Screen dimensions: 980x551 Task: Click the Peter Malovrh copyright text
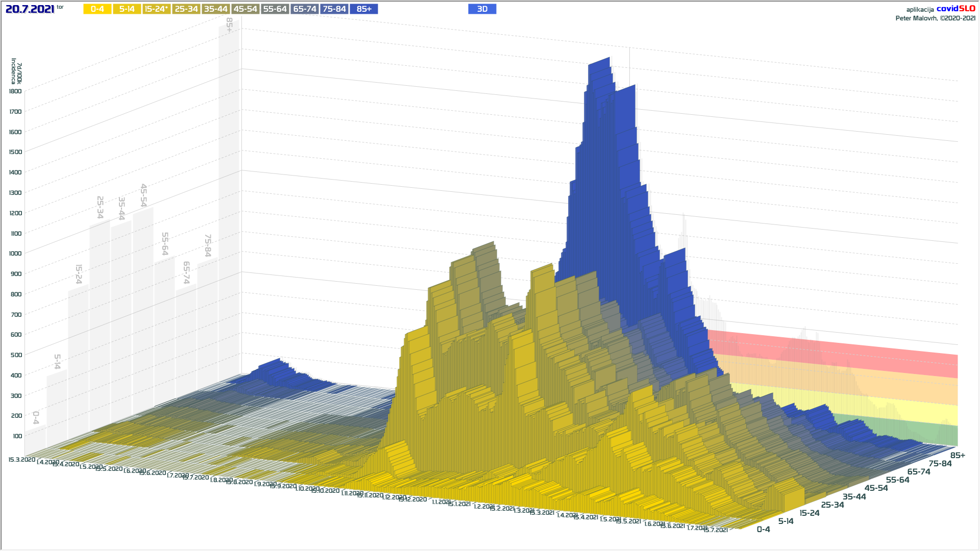tap(935, 18)
